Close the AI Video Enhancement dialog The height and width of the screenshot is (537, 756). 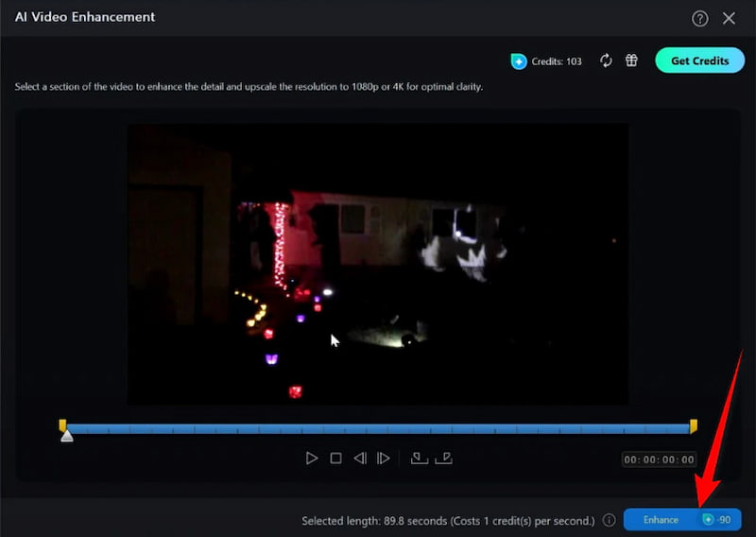tap(729, 18)
